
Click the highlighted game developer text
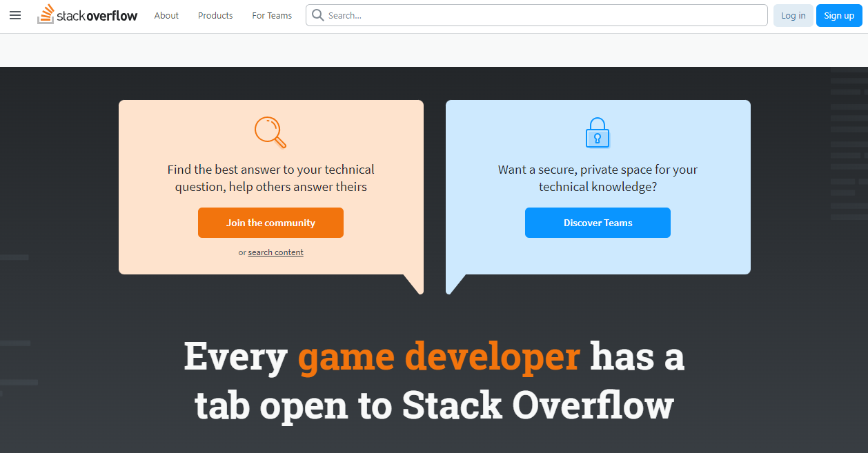point(437,356)
